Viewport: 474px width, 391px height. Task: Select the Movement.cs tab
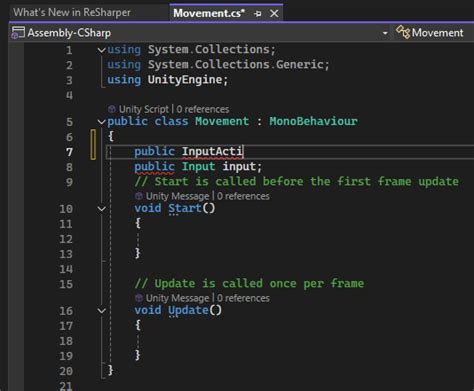click(209, 13)
